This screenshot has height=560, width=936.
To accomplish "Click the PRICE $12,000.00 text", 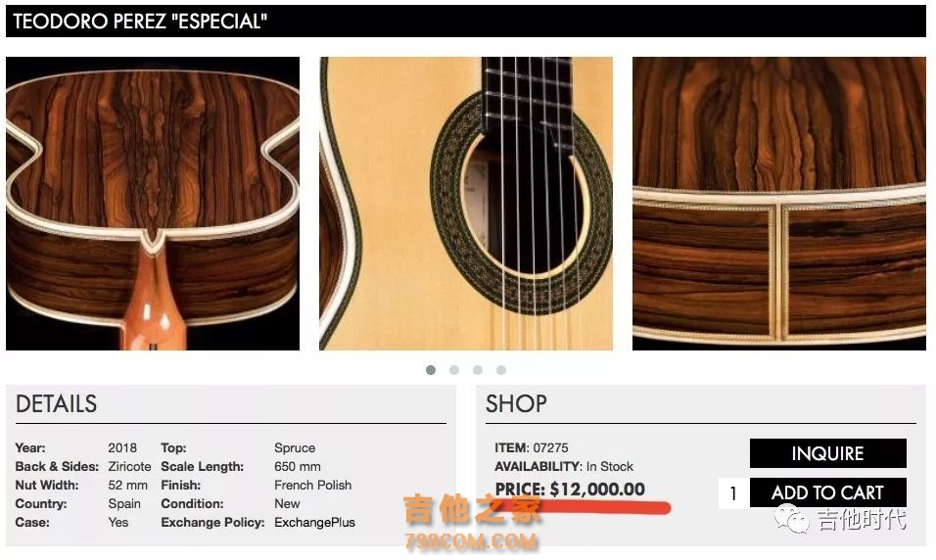I will coord(570,490).
